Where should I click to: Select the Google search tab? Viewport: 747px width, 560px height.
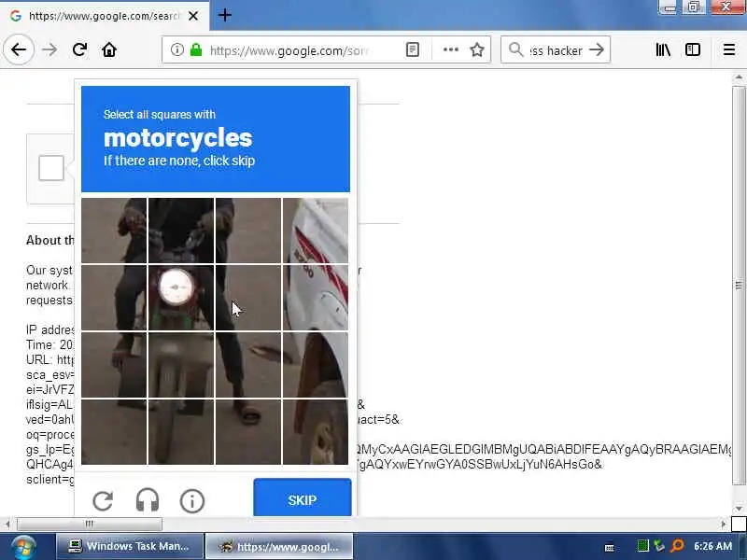[x=105, y=16]
